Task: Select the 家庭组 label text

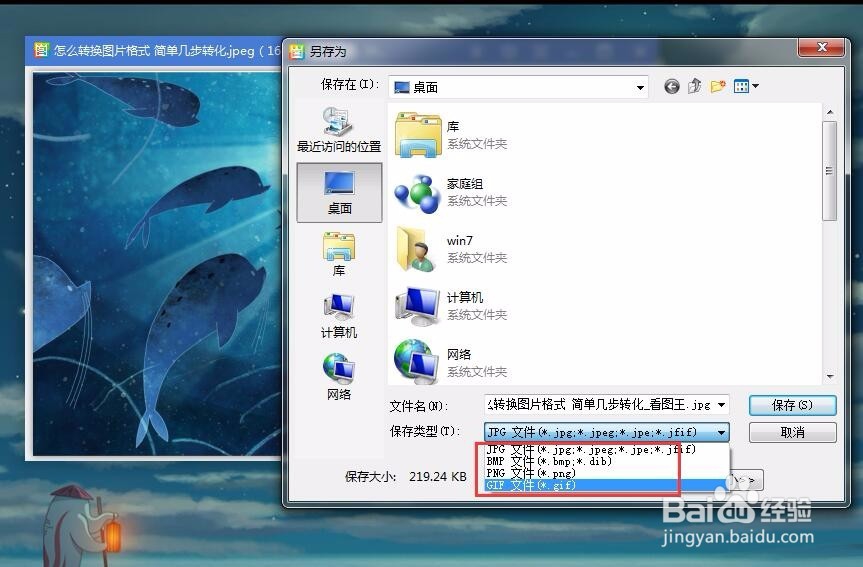Action: [465, 183]
